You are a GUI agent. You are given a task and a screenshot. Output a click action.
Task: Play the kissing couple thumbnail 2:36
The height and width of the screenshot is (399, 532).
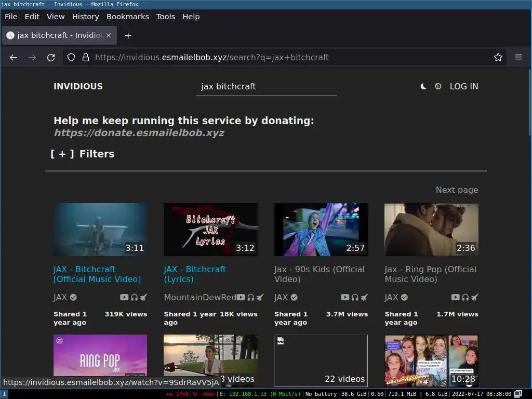point(432,230)
